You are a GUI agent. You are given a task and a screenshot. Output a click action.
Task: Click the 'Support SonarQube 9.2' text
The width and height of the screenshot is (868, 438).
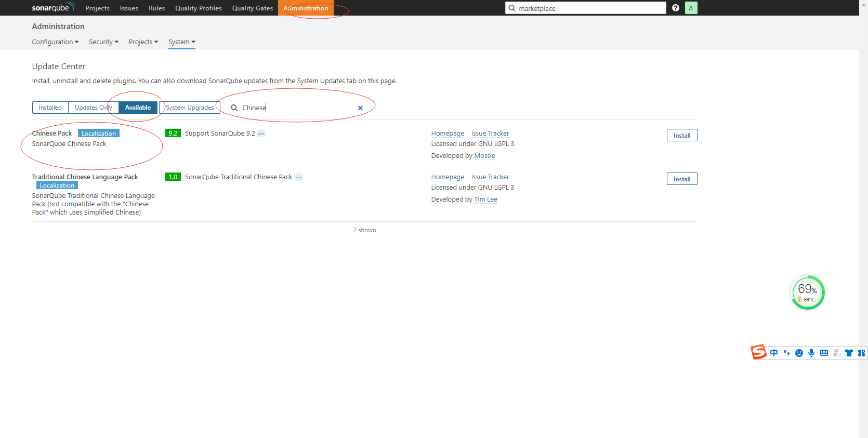[220, 134]
